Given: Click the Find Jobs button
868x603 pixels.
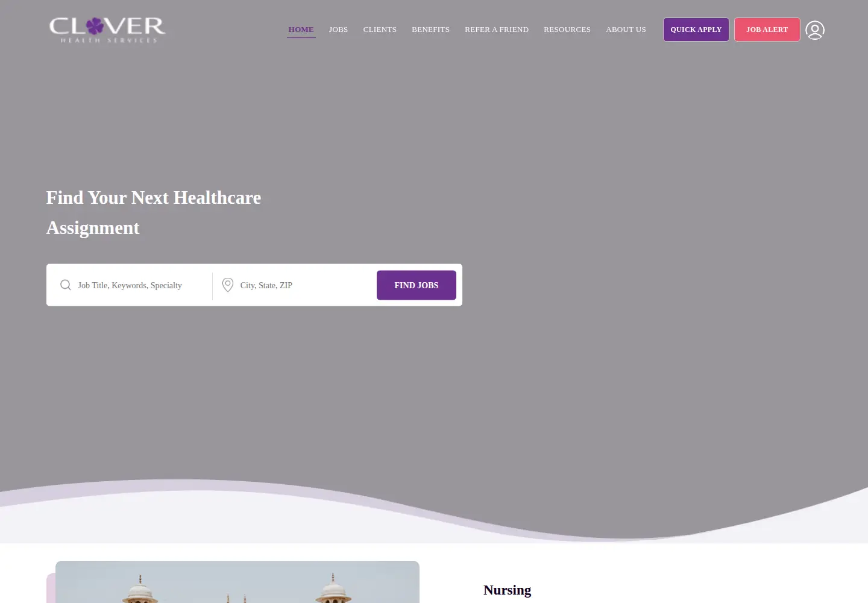Looking at the screenshot, I should click(x=417, y=285).
